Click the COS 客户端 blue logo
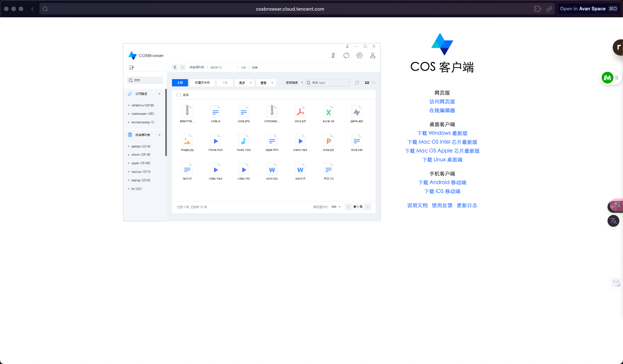Image resolution: width=623 pixels, height=364 pixels. point(442,44)
